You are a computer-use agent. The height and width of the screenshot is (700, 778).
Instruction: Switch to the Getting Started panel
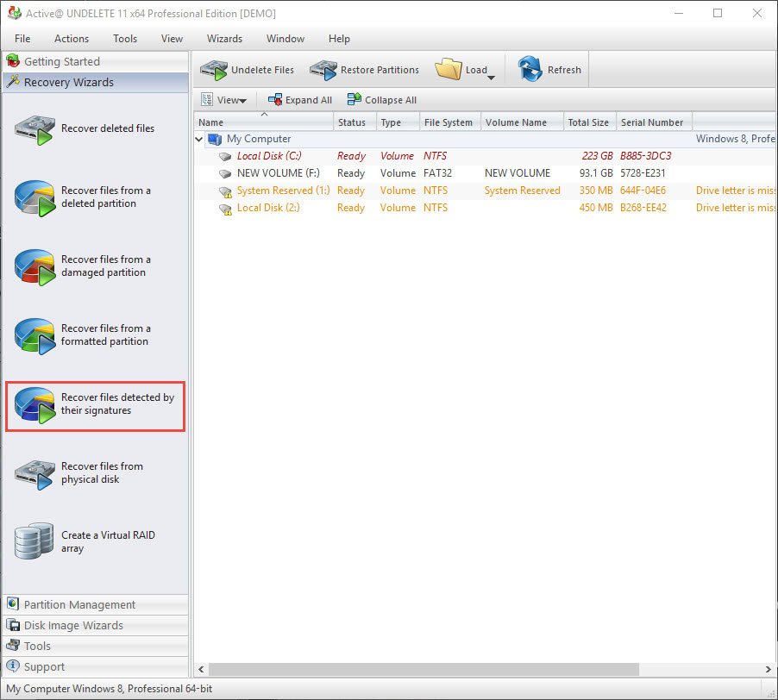tap(60, 61)
